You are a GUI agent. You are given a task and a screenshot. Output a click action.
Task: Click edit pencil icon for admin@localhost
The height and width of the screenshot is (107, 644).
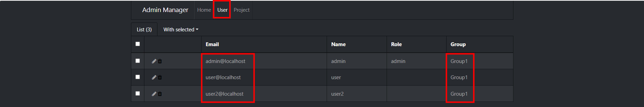pos(154,61)
